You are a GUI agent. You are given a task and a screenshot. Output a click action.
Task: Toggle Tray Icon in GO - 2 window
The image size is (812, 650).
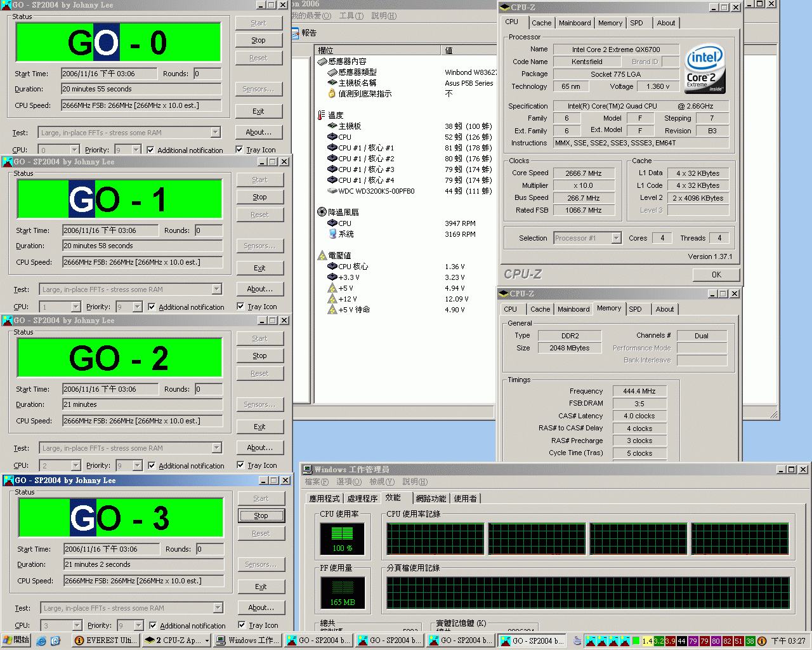point(240,465)
